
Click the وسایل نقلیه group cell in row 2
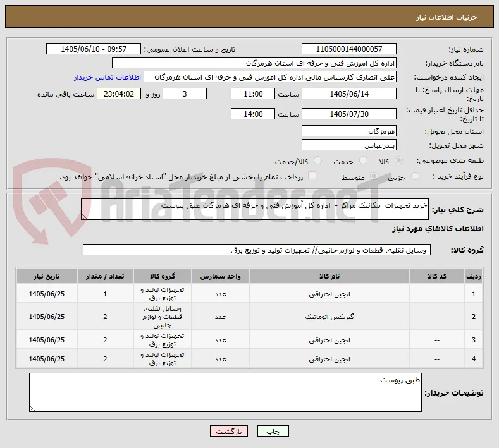pyautogui.click(x=163, y=317)
